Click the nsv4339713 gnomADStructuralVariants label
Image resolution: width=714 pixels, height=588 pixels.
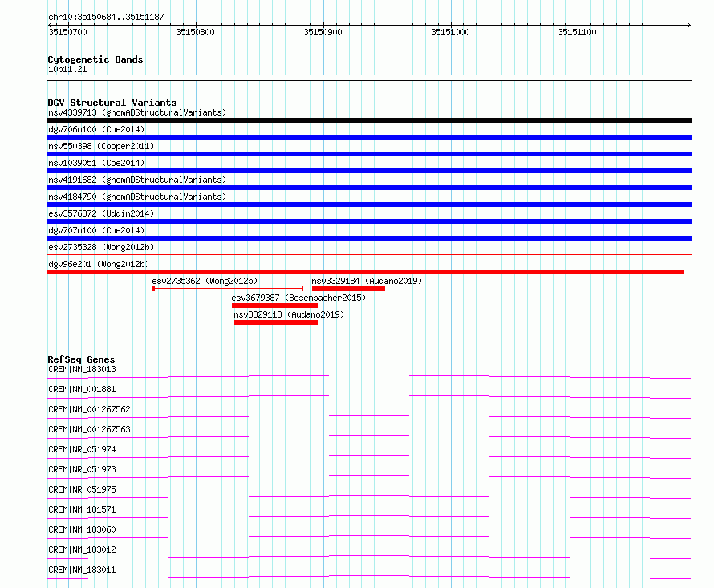[x=137, y=112]
